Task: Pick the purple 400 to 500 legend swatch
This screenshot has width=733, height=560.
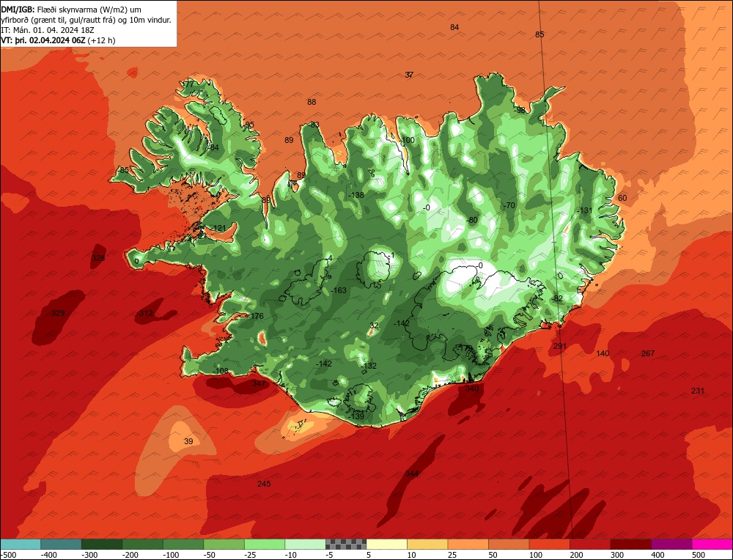Action: (671, 544)
